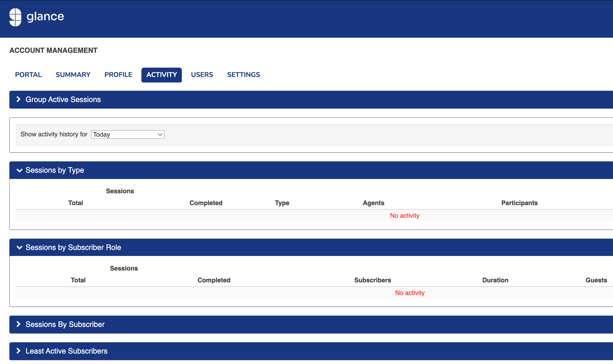Expand Group Active Sessions chevron

click(18, 100)
